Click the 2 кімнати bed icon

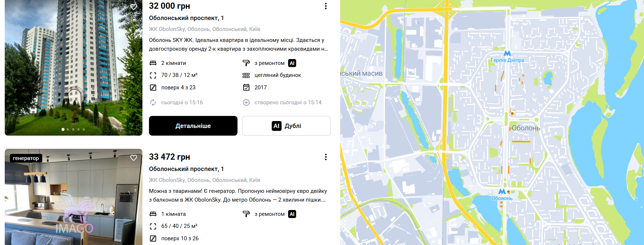tap(153, 63)
